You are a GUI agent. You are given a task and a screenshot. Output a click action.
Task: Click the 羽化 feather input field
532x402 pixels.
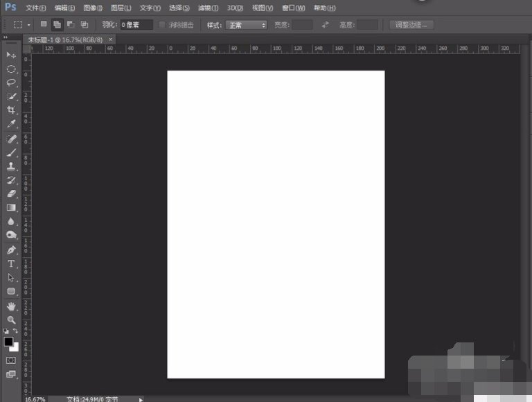137,25
